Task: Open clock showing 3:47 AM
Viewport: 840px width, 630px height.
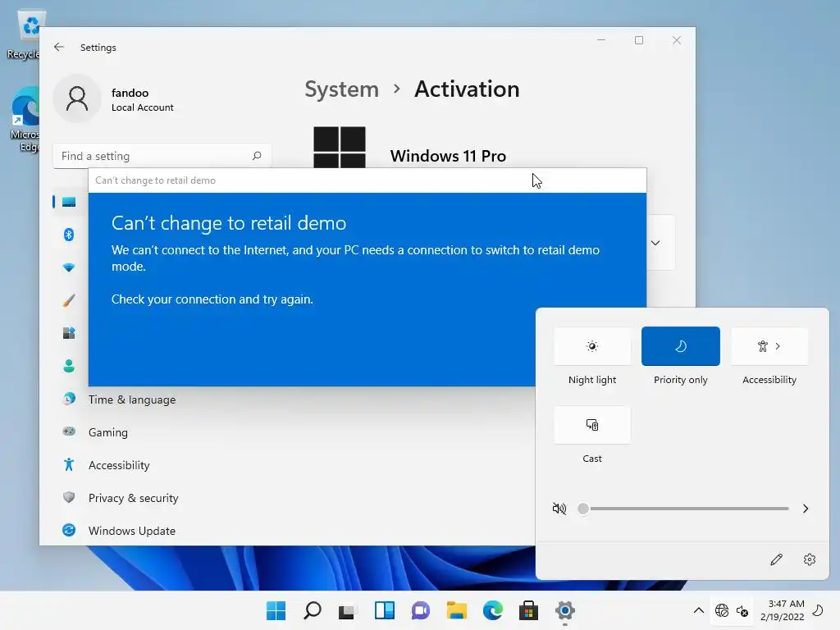Action: [782, 610]
